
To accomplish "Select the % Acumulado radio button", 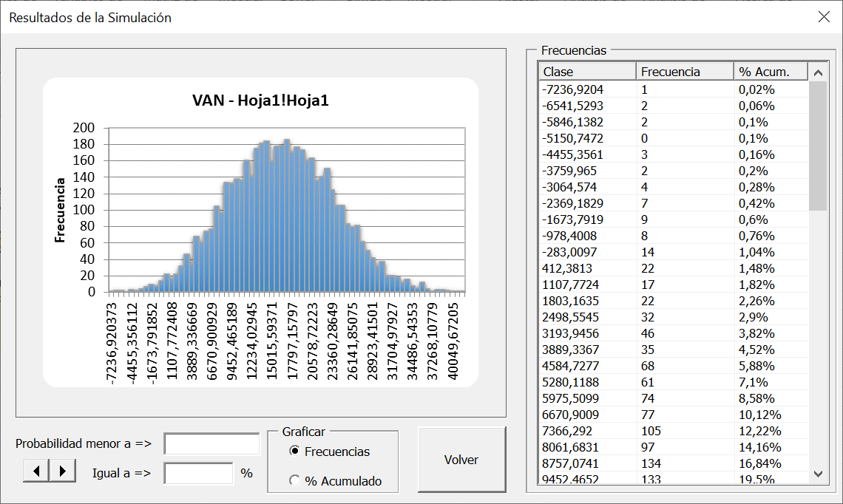I will (x=294, y=480).
